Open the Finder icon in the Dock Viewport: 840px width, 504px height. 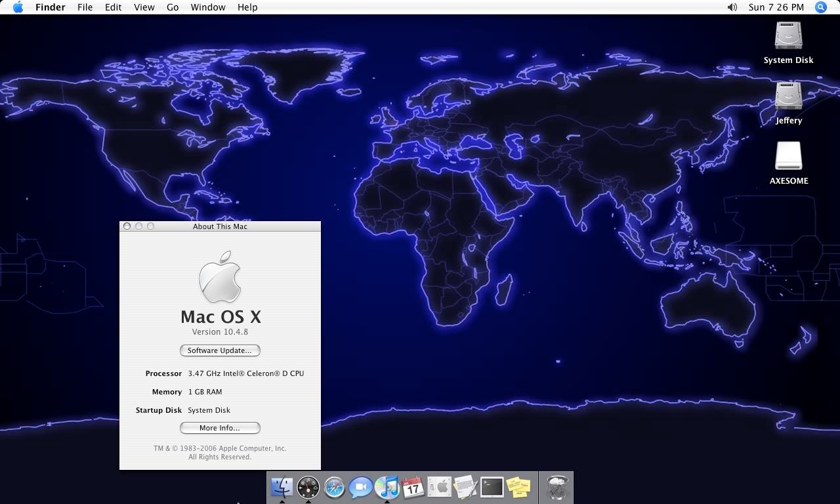coord(282,487)
